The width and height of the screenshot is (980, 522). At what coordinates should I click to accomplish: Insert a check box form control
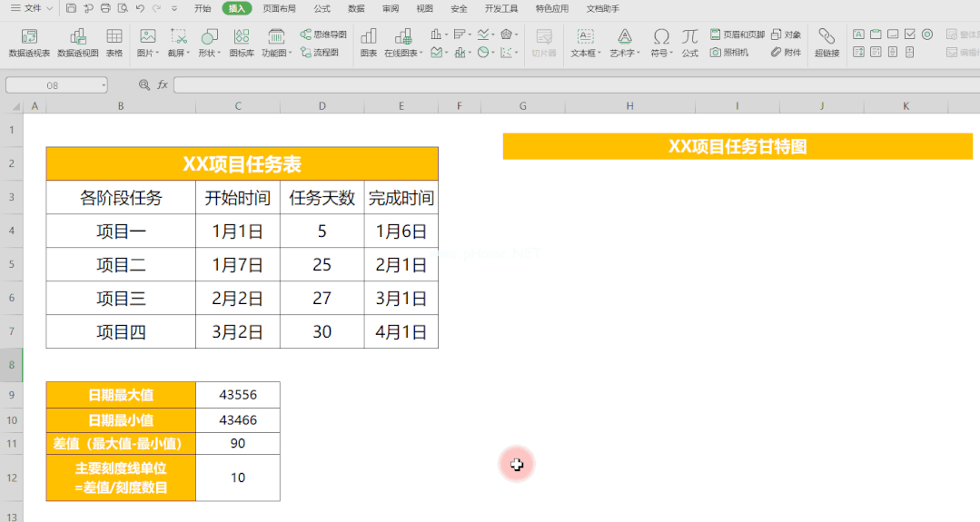click(x=910, y=34)
